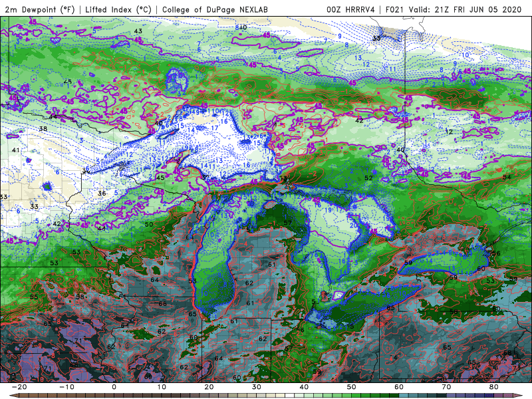This screenshot has height=399, width=532.
Task: Click the 40 tick label on the legend bar
Action: coord(304,387)
